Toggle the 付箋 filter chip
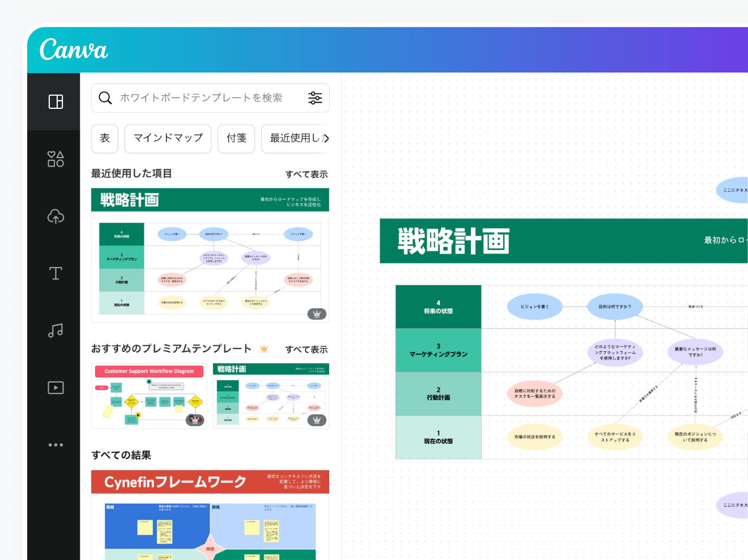The image size is (748, 560). 236,138
